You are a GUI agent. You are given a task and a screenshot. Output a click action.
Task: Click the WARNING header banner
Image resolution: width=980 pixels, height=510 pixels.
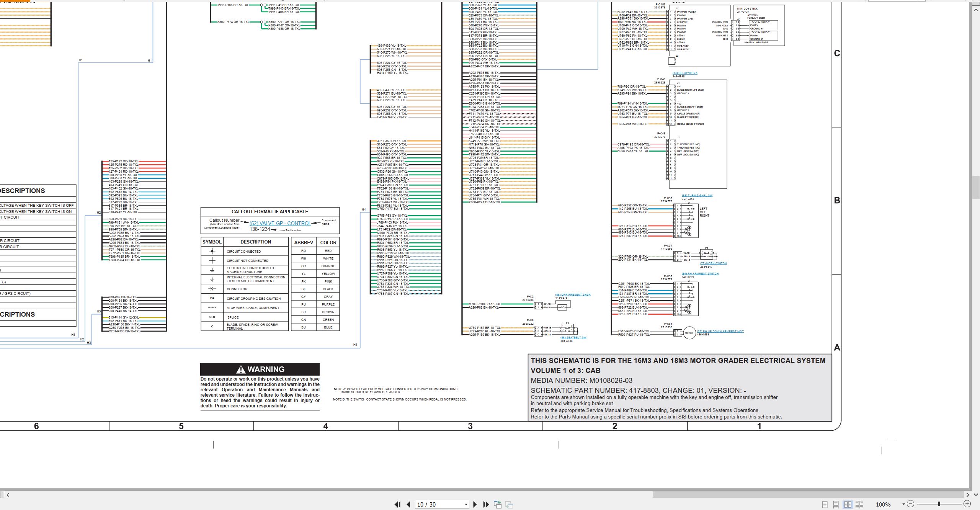[x=260, y=369]
